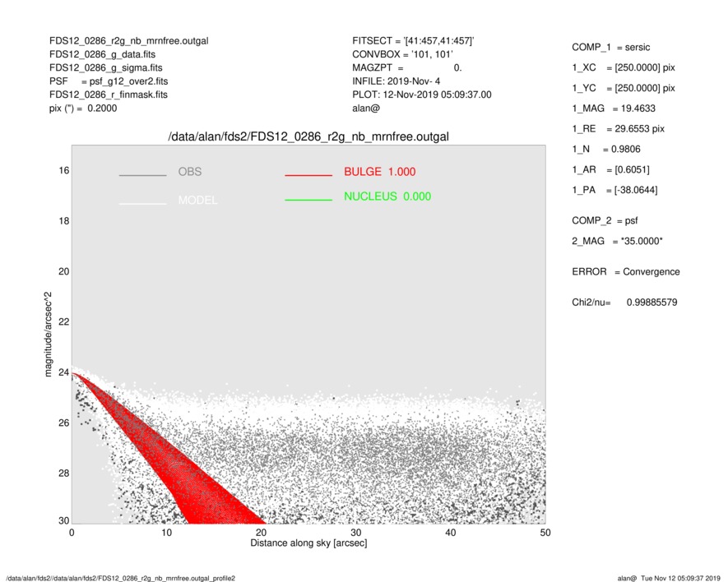Select the plot title with outgal file path
Image resolution: width=728 pixels, height=582 pixels.
click(x=308, y=136)
